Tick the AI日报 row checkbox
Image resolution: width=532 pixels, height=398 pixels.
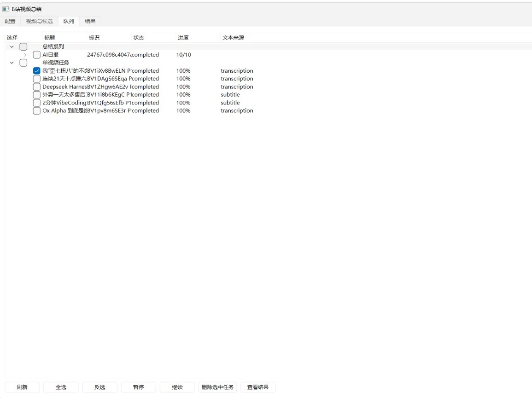pyautogui.click(x=37, y=55)
